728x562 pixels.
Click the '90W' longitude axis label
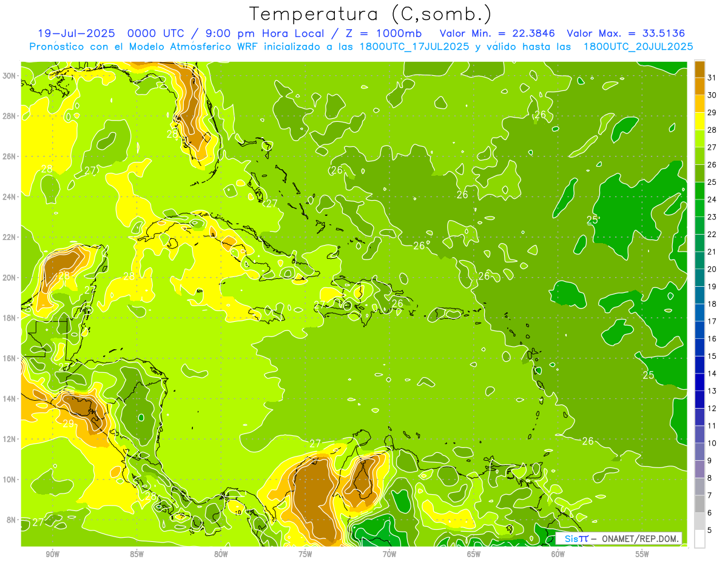tap(52, 554)
